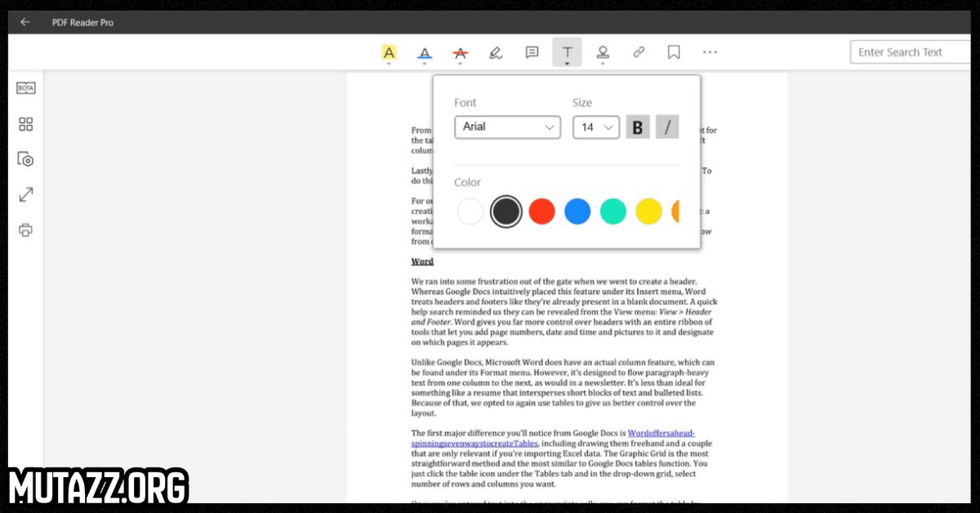
Task: Pick the red color swatch
Action: tap(541, 212)
